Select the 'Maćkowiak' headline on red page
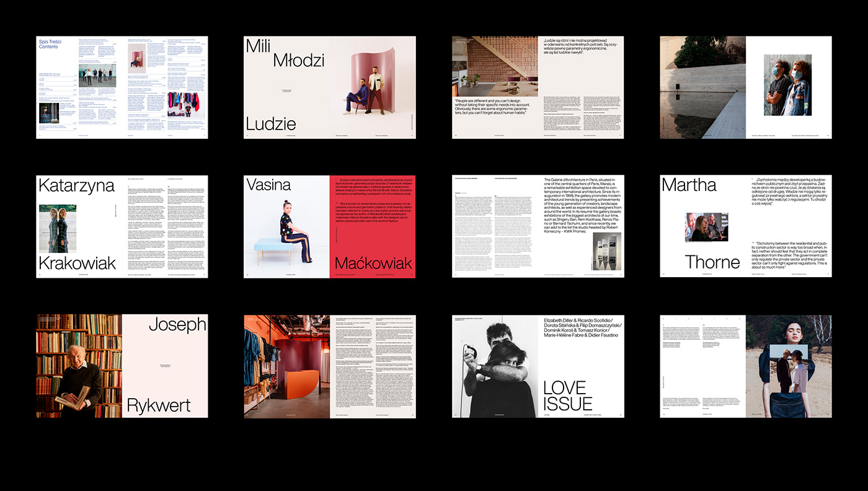 click(373, 263)
